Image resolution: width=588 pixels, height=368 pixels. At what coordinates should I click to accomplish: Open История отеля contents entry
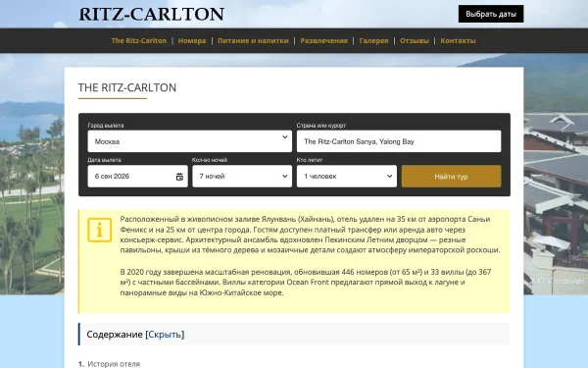coord(114,364)
